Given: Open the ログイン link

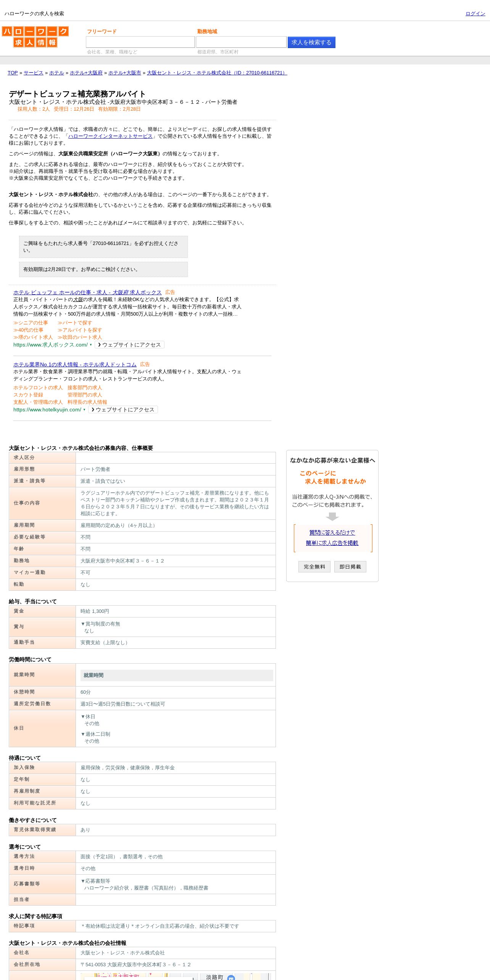Looking at the screenshot, I should coord(475,14).
